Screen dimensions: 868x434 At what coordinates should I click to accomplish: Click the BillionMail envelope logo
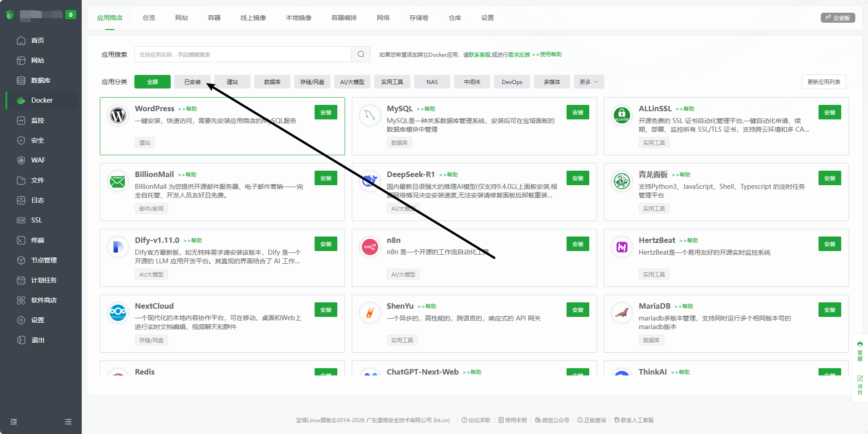(x=118, y=181)
